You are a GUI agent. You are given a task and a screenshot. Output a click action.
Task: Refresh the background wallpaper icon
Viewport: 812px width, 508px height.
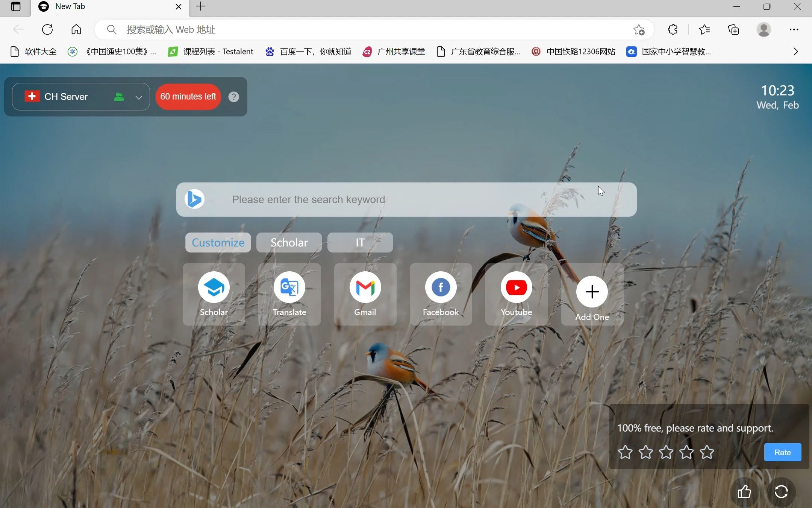coord(781,492)
